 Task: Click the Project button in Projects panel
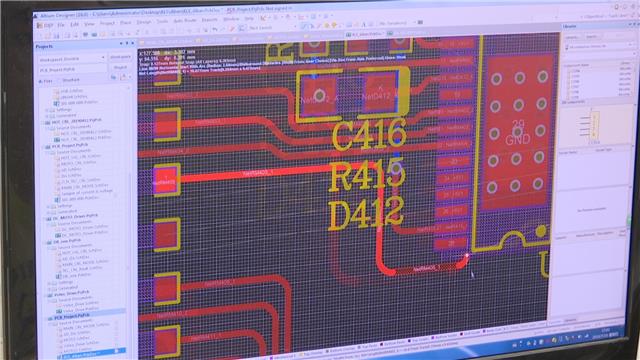[x=120, y=67]
